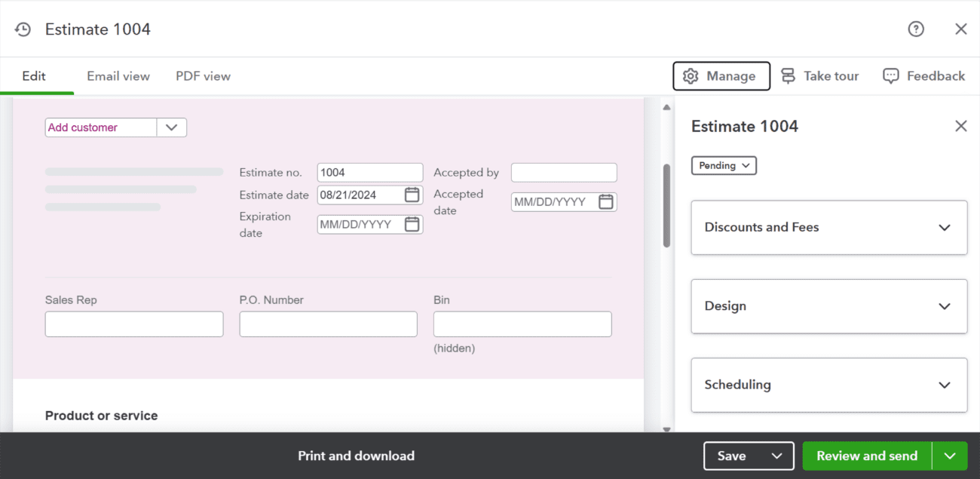
Task: Switch to the PDF view tab
Action: (203, 76)
